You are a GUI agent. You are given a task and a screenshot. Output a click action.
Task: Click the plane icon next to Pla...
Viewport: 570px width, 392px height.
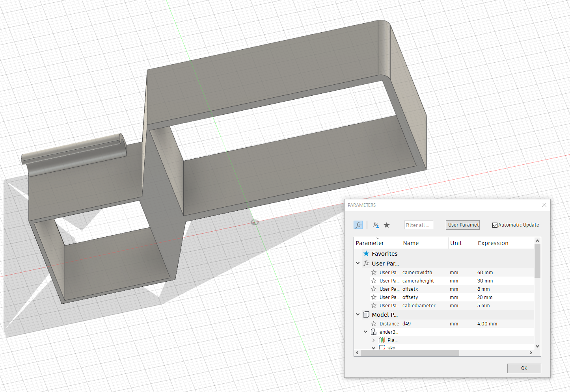tap(382, 340)
